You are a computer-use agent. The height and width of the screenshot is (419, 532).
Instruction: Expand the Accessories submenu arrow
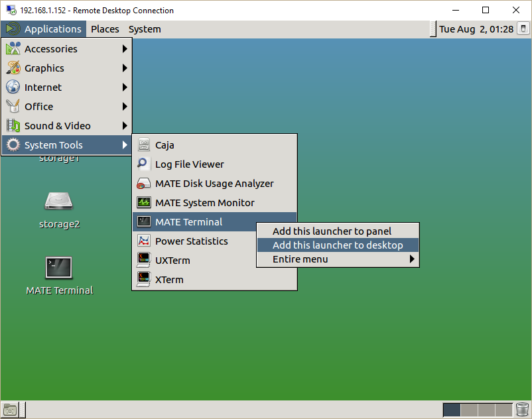click(x=125, y=49)
